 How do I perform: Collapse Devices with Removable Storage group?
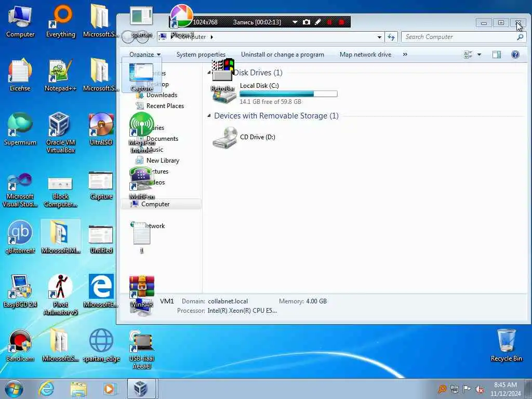[209, 116]
